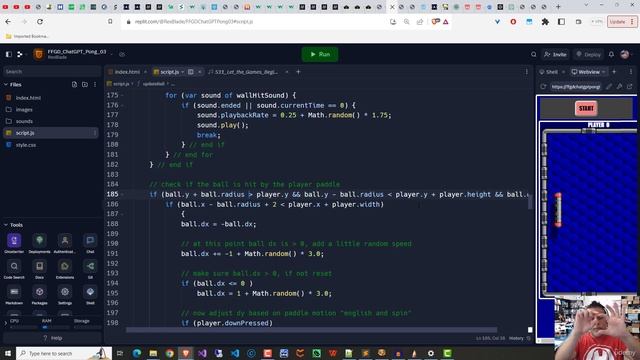Select script.js in the file tree
640x360 pixels.
51,133
